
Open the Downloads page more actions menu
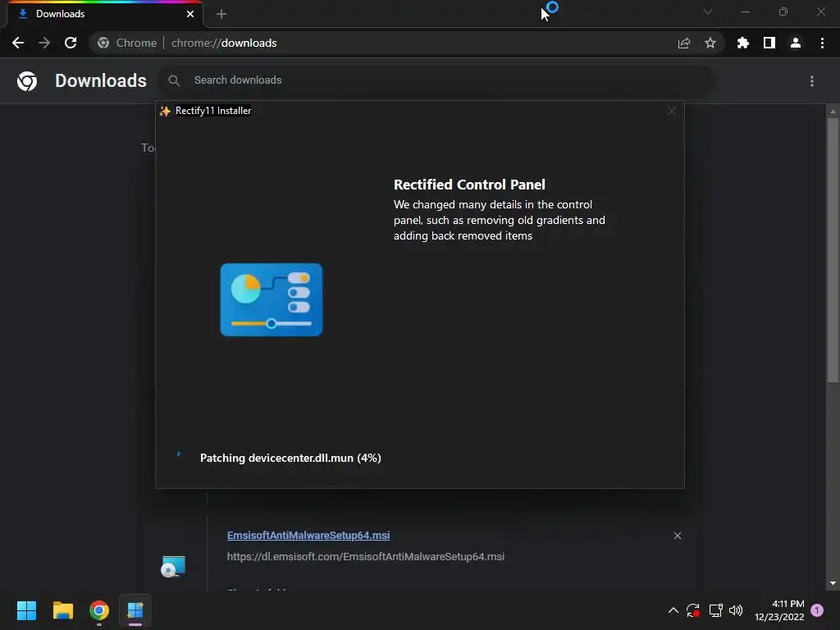[812, 81]
